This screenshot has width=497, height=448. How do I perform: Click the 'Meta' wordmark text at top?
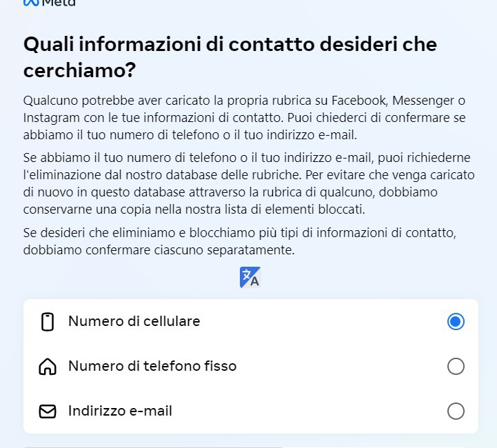click(x=59, y=3)
